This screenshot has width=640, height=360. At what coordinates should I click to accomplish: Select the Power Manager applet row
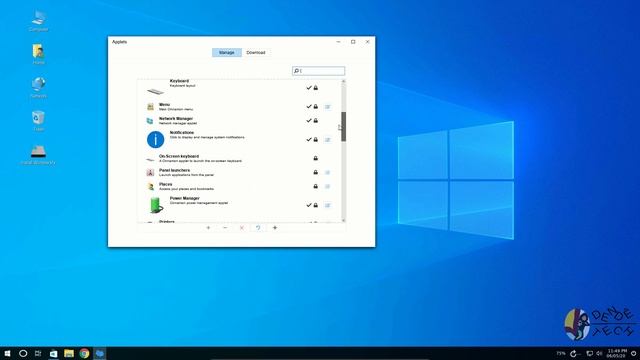click(x=240, y=205)
